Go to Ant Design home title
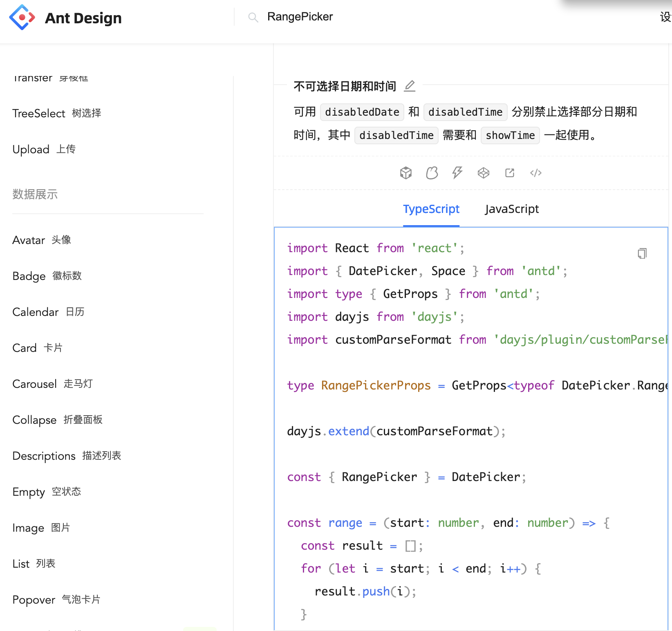Image resolution: width=672 pixels, height=631 pixels. coord(83,18)
